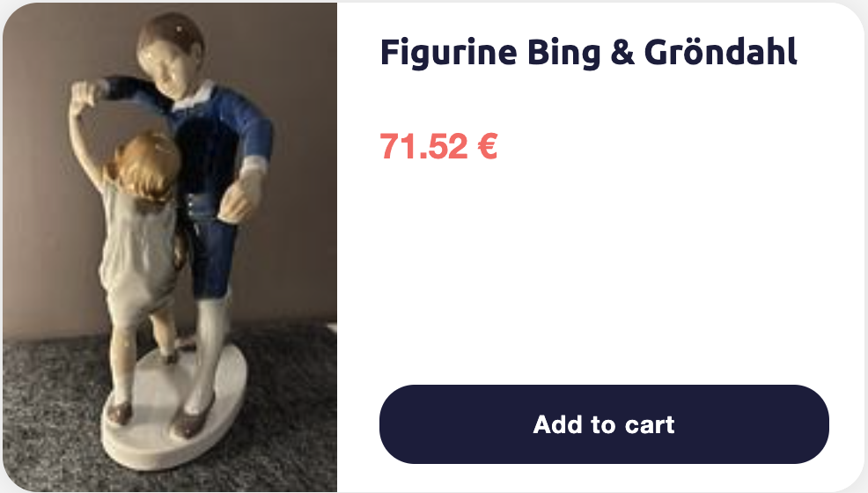
Task: Click the ampersand in the product title
Action: [x=622, y=53]
